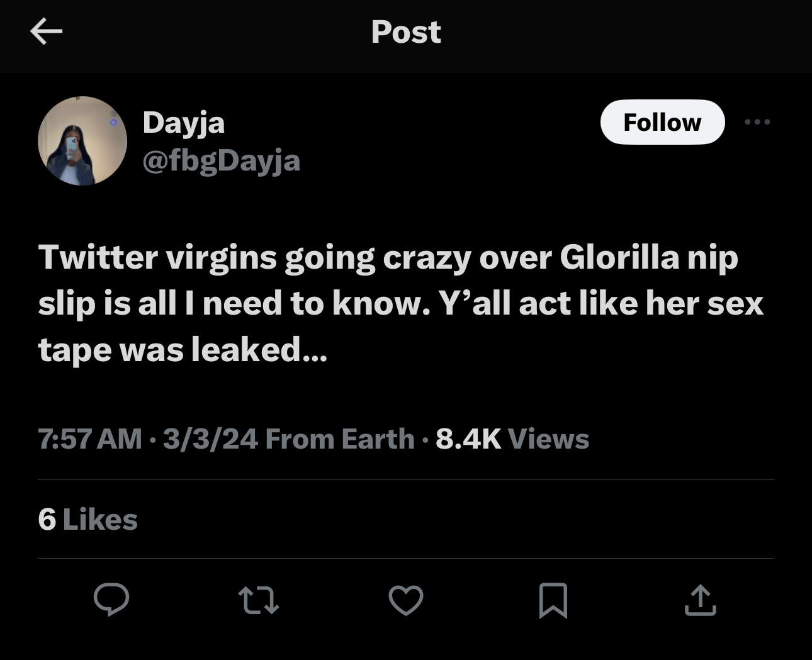See who liked via the 6 Likes link
The height and width of the screenshot is (660, 812).
pos(87,520)
